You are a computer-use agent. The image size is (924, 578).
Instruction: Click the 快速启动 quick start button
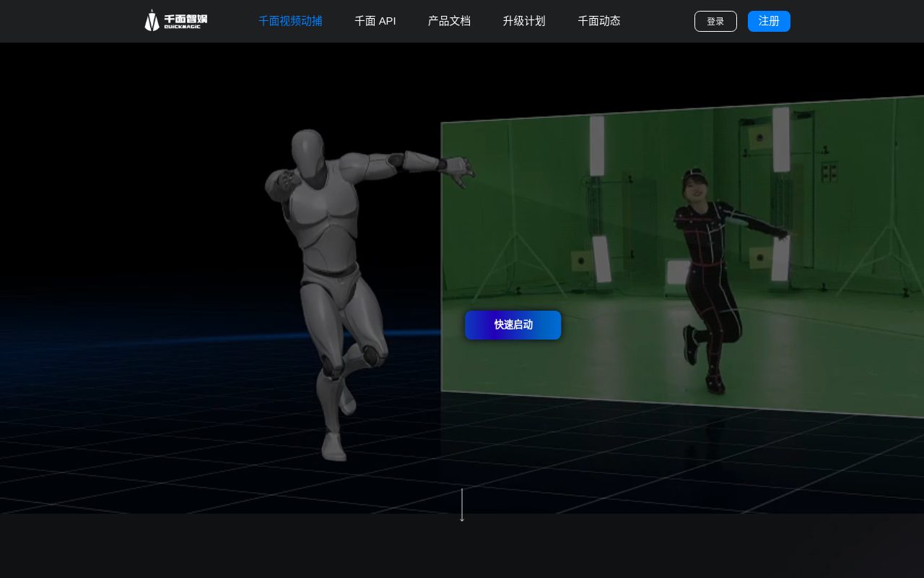[x=513, y=325]
